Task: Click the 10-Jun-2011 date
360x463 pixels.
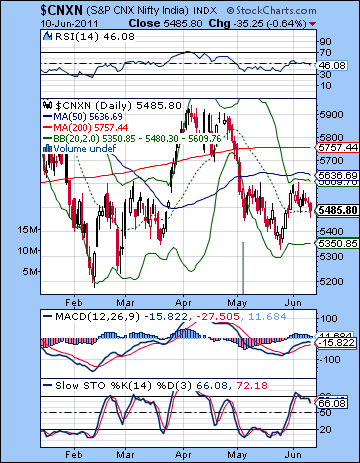Action: [69, 24]
